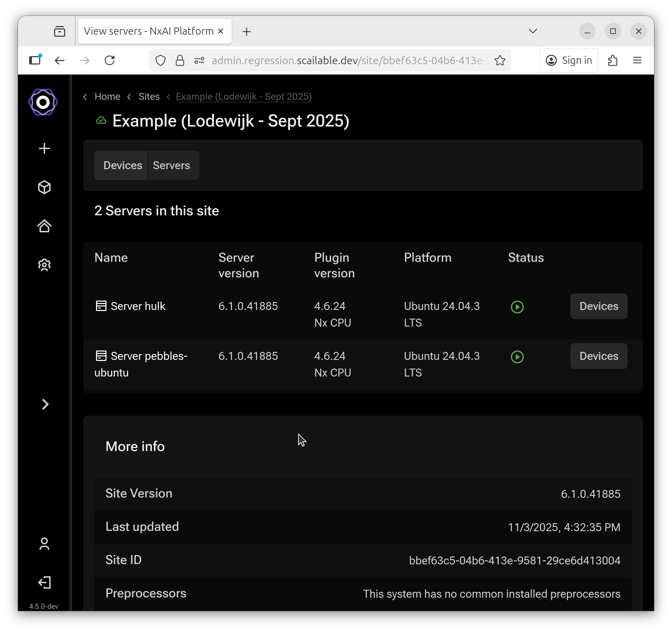Go to Sites breadcrumb link
Viewport: 672px width, 631px height.
point(149,97)
